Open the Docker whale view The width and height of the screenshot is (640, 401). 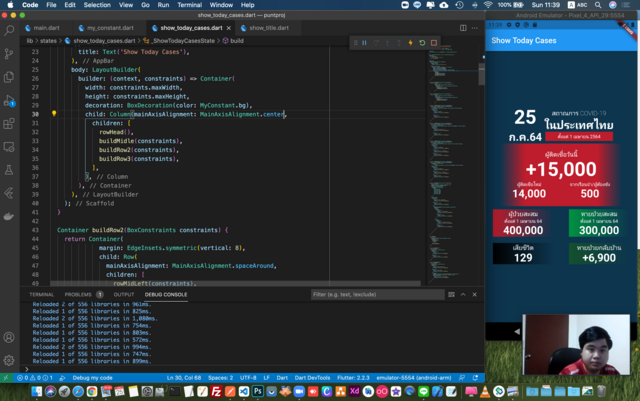pyautogui.click(x=9, y=216)
